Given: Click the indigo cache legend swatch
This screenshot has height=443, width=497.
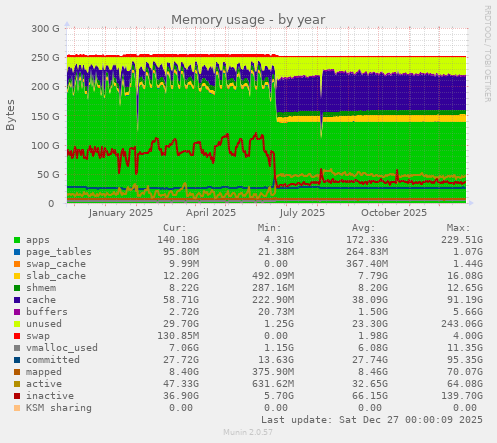Looking at the screenshot, I should pyautogui.click(x=17, y=300).
